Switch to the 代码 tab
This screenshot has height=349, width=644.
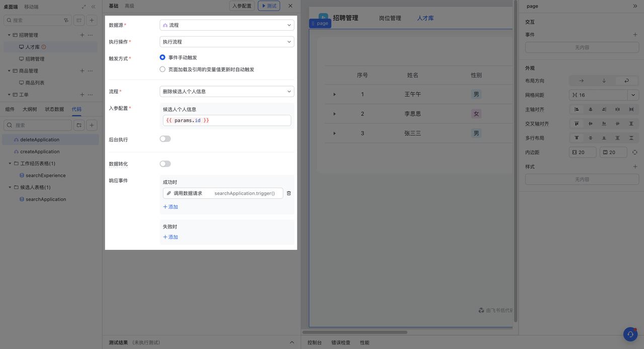[x=76, y=109]
